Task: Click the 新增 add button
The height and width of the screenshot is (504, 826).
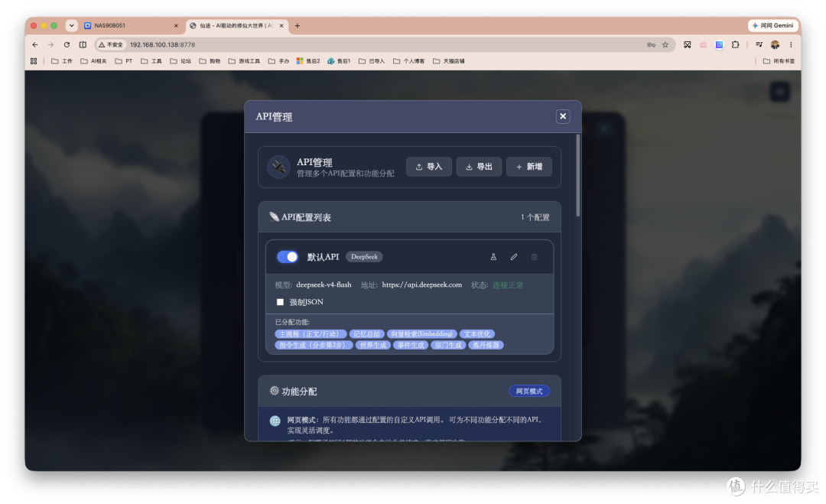Action: click(x=529, y=167)
